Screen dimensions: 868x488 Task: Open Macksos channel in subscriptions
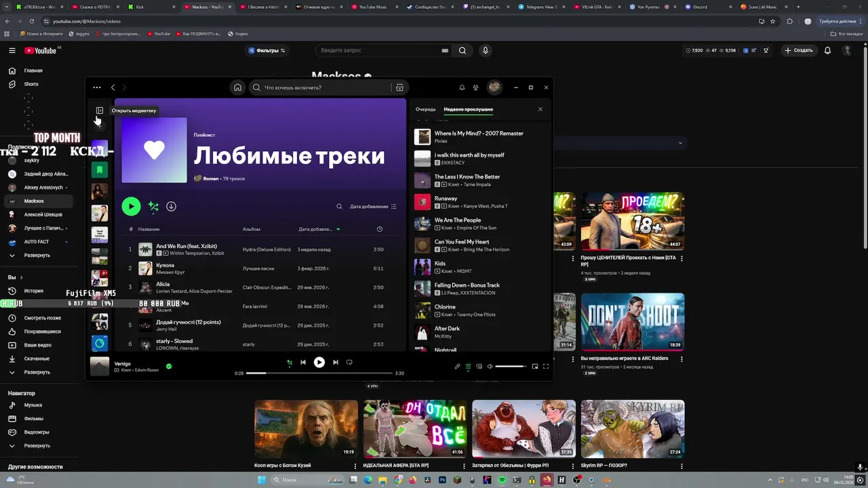tap(34, 201)
